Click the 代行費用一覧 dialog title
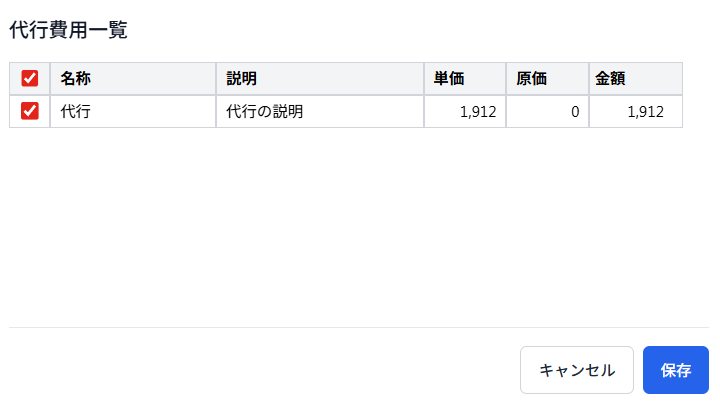Image resolution: width=720 pixels, height=404 pixels. [x=68, y=30]
